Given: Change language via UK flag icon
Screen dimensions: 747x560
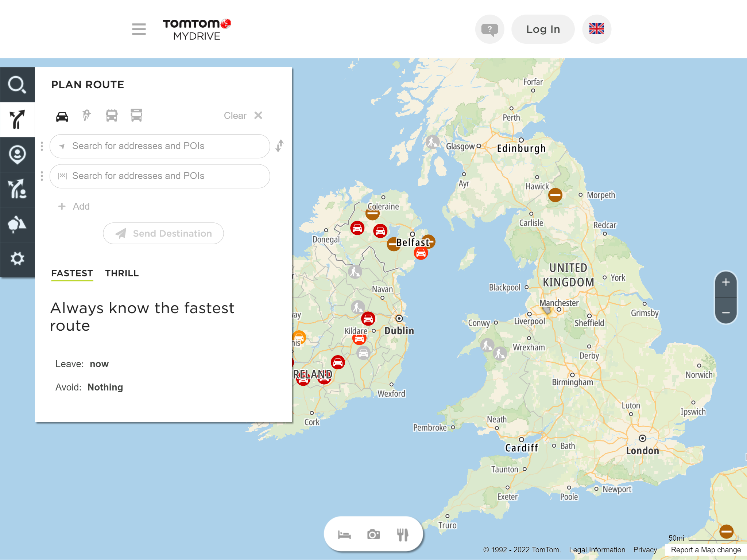Looking at the screenshot, I should click(x=597, y=29).
